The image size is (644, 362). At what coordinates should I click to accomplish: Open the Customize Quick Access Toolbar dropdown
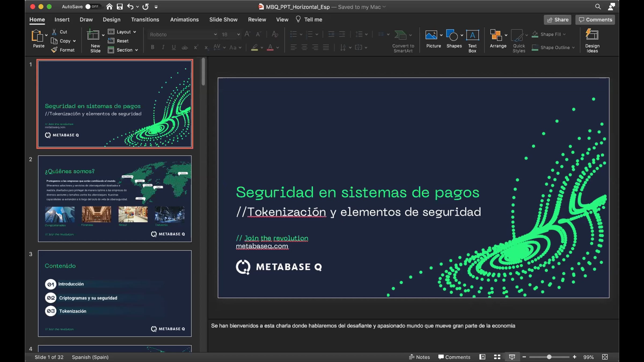click(156, 7)
